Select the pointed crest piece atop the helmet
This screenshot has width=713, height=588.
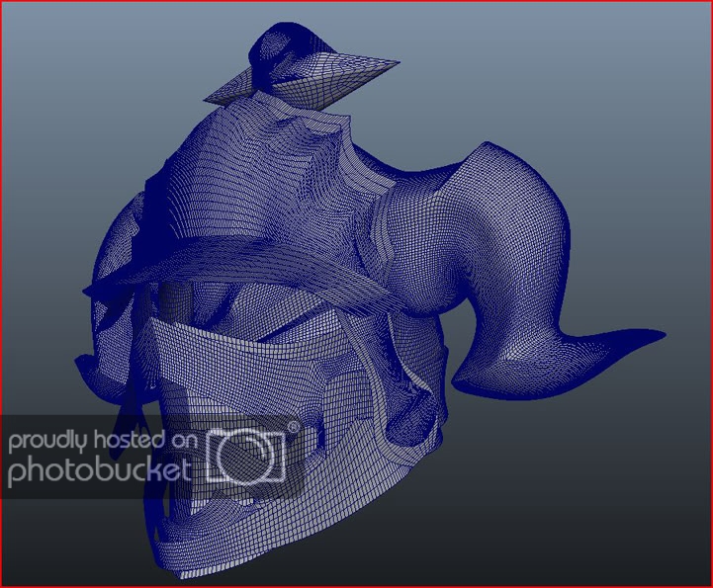coord(300,67)
